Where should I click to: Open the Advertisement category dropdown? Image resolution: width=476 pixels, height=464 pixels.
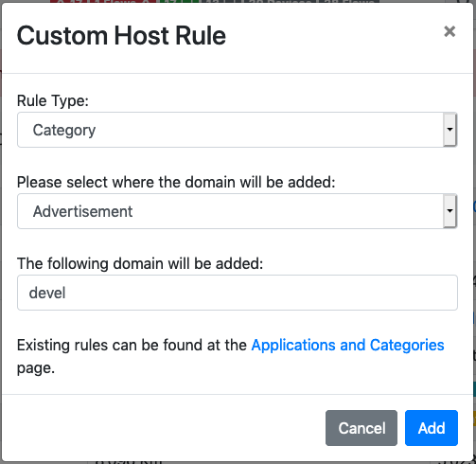(x=238, y=211)
